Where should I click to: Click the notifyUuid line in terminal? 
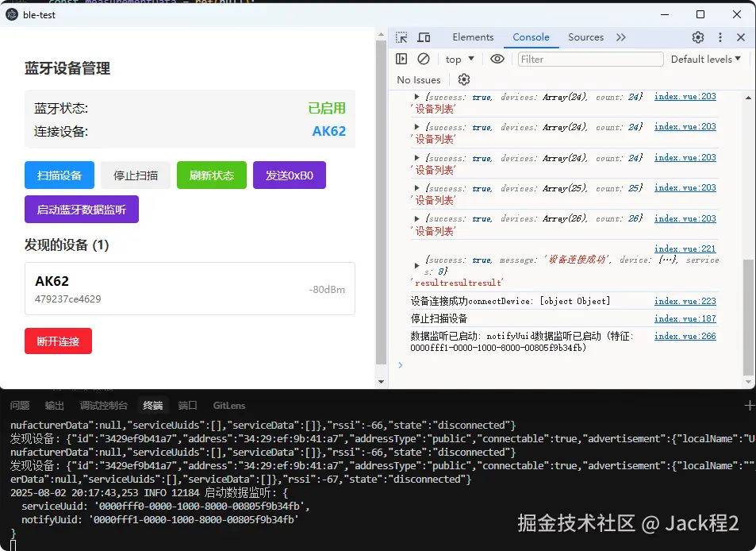pyautogui.click(x=160, y=519)
